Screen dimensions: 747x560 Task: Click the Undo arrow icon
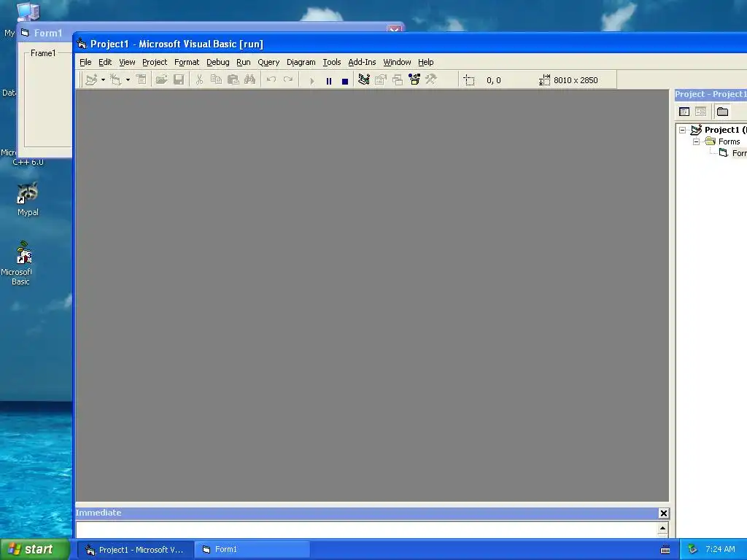(x=271, y=80)
